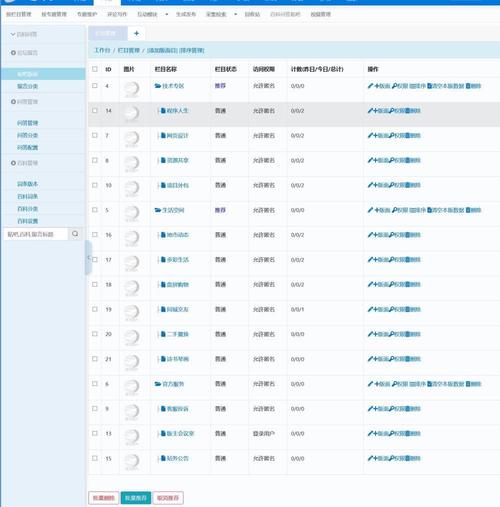Go to 工作台 in the breadcrumb
The image size is (500, 507).
[x=102, y=50]
